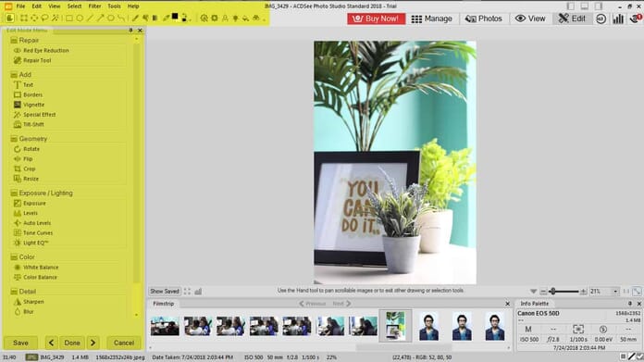This screenshot has height=362, width=644.
Task: Open the Filter menu
Action: (94, 6)
